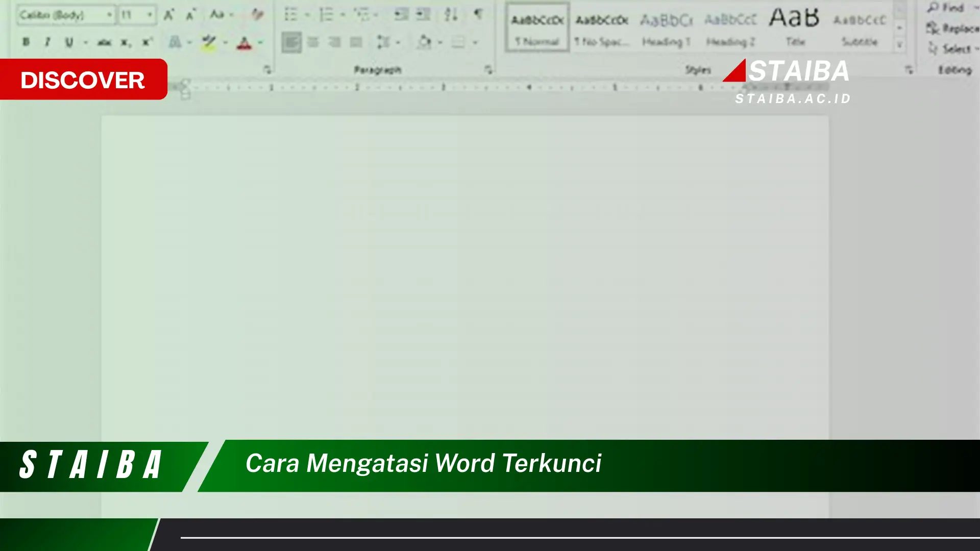Open the Paragraph dialog box launcher
Viewport: 980px width, 551px height.
click(x=488, y=69)
